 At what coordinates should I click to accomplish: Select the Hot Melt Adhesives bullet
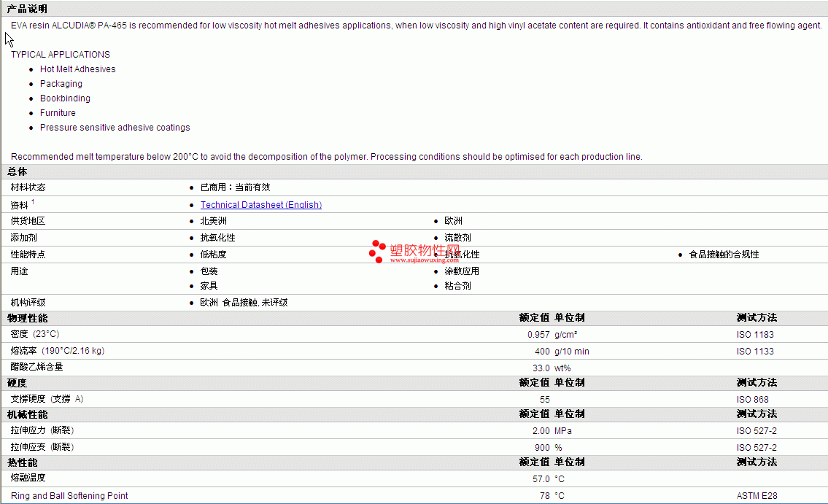click(77, 69)
